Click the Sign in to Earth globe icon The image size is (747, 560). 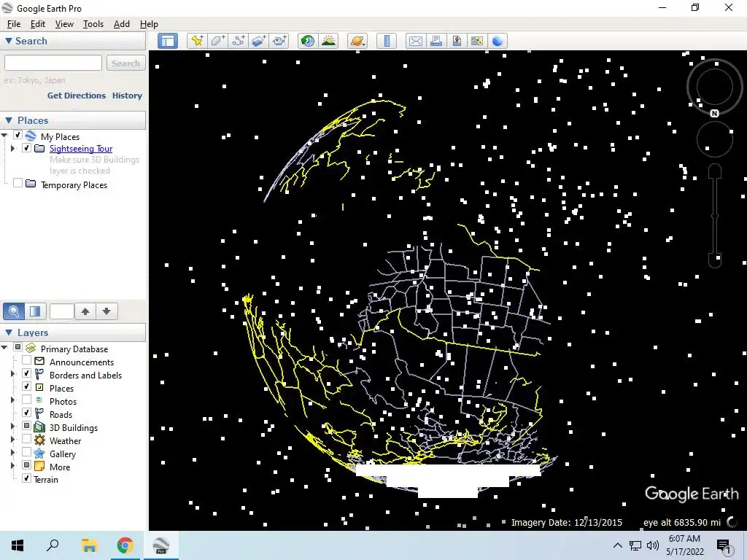pyautogui.click(x=498, y=41)
